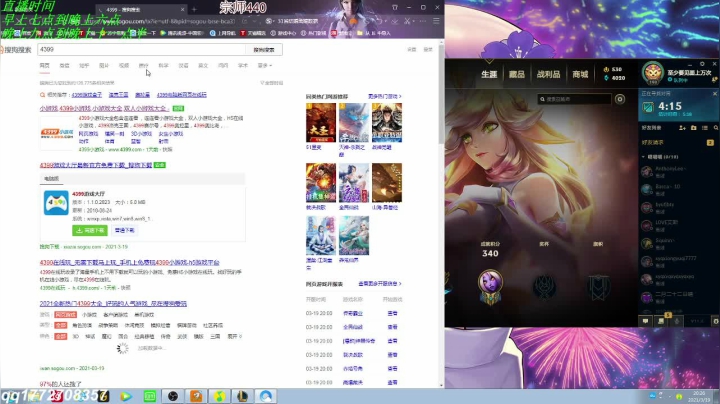
Task: Click the Sogou search box containing 4399
Action: click(141, 50)
